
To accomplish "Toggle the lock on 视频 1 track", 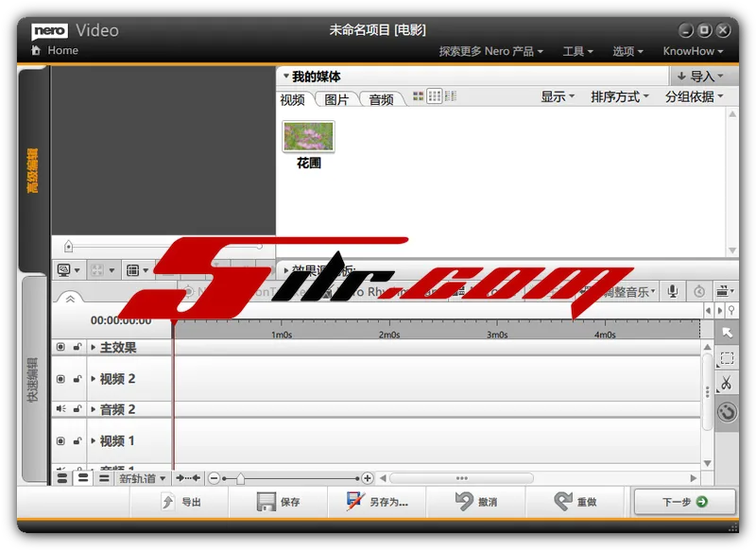I will (77, 441).
